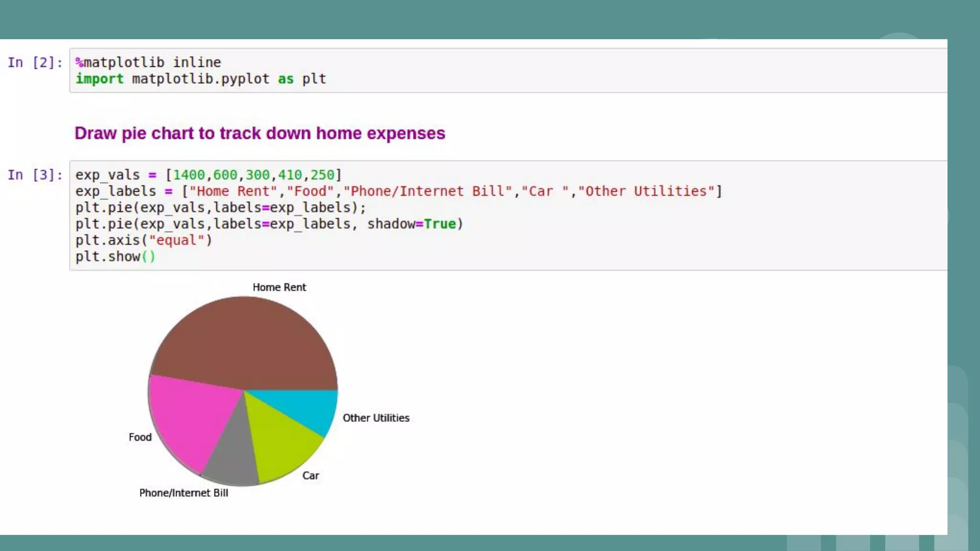Click the import matplotlib.pyplot line
Screen dimensions: 980x551
[x=201, y=79]
